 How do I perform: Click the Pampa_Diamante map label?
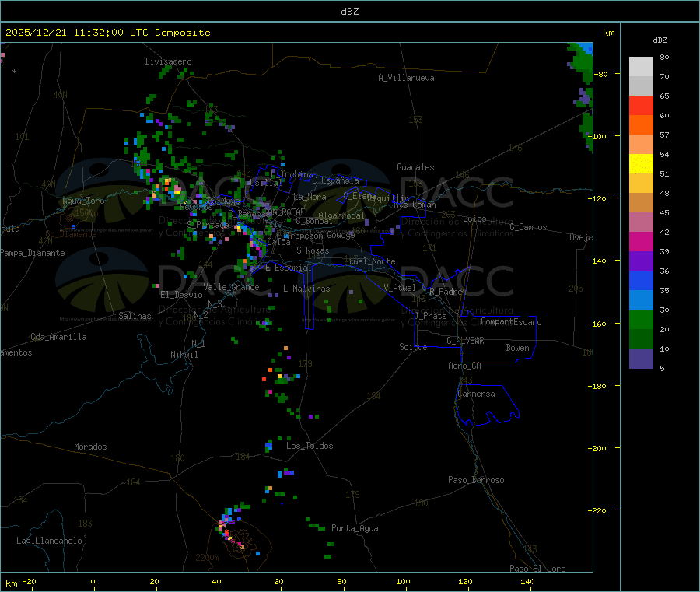32,253
